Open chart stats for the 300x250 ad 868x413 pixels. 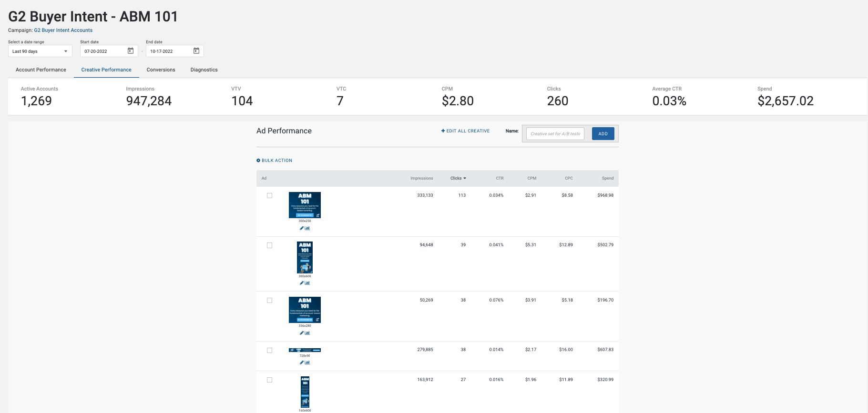click(x=307, y=228)
